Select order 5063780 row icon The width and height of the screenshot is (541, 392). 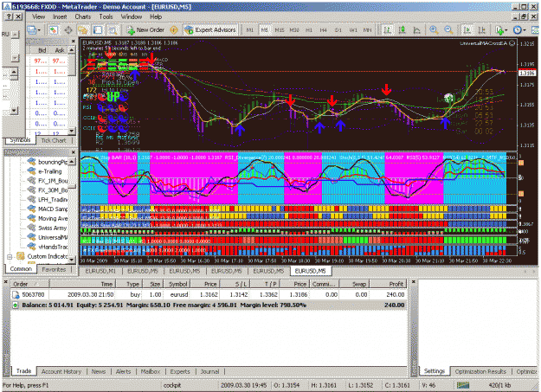(x=16, y=295)
